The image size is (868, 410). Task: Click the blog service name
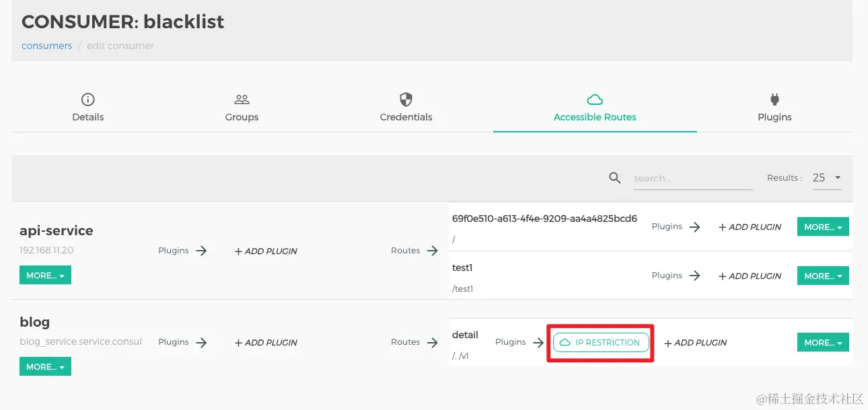[35, 322]
